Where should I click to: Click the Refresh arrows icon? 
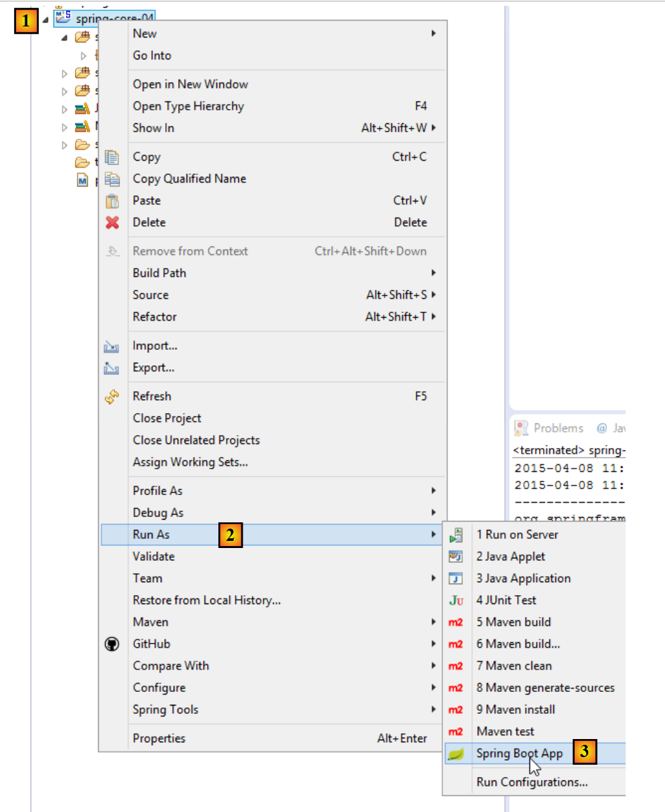(112, 396)
